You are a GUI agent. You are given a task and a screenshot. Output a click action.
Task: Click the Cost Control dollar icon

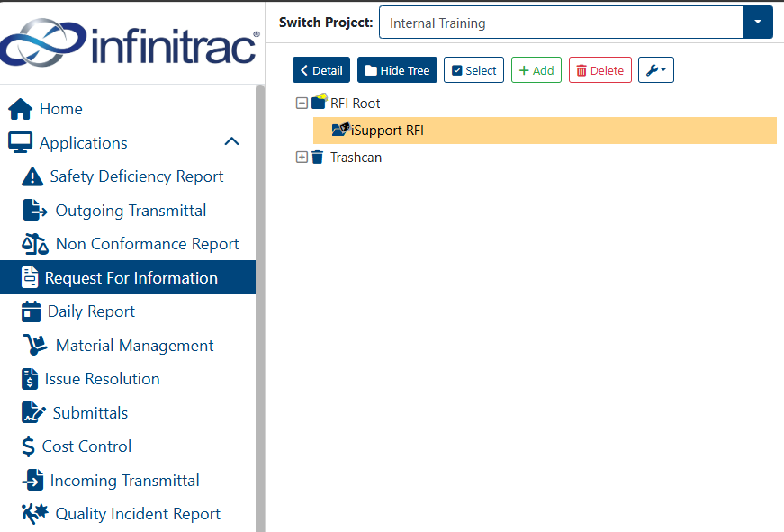pyautogui.click(x=28, y=446)
